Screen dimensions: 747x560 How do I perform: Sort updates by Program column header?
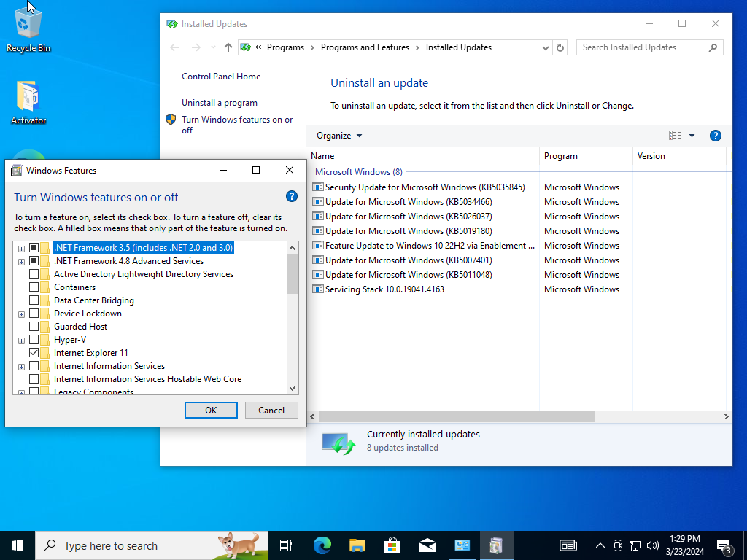(587, 156)
